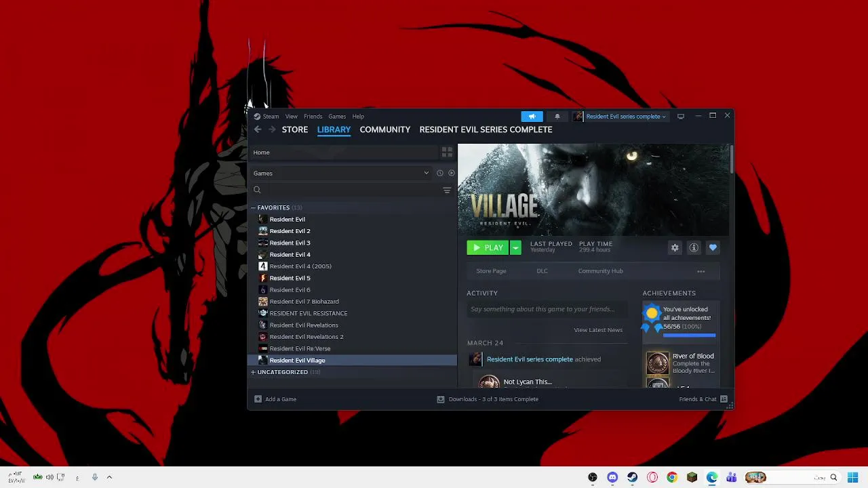Show hidden system tray icons chevron

[x=109, y=477]
